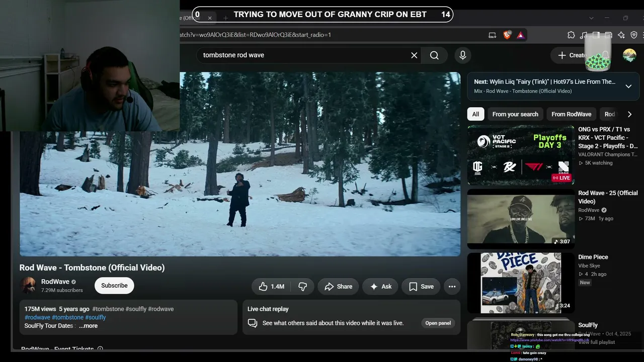Open the Brave Rewards triangle icon

tap(520, 35)
